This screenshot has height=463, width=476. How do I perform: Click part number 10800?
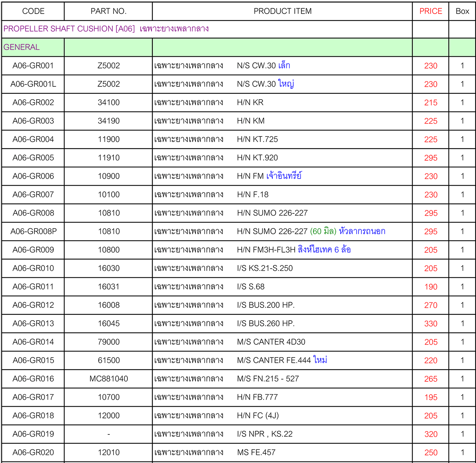[108, 250]
